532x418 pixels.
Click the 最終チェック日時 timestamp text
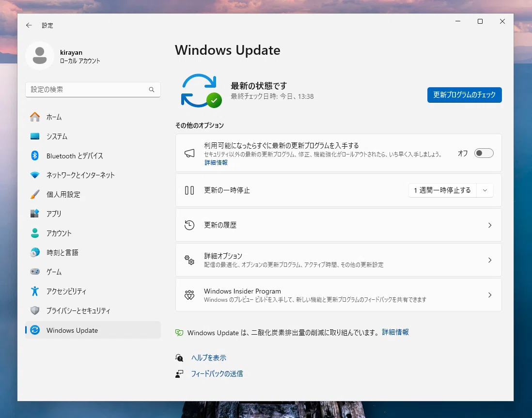(272, 96)
